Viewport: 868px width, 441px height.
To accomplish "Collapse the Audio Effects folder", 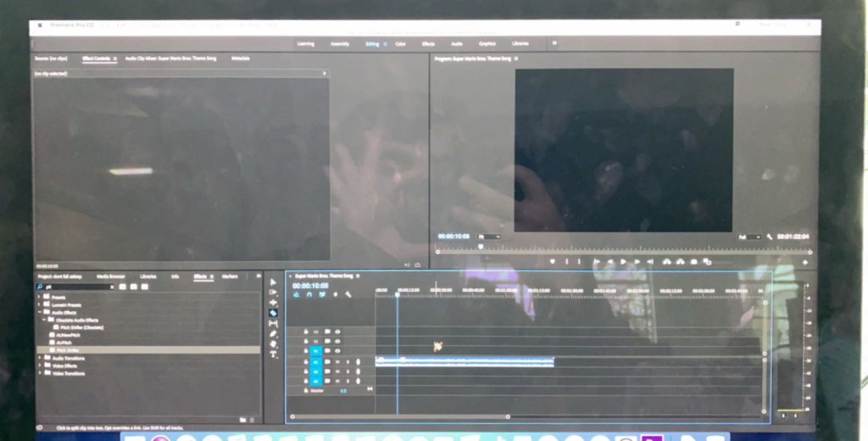I will 39,312.
